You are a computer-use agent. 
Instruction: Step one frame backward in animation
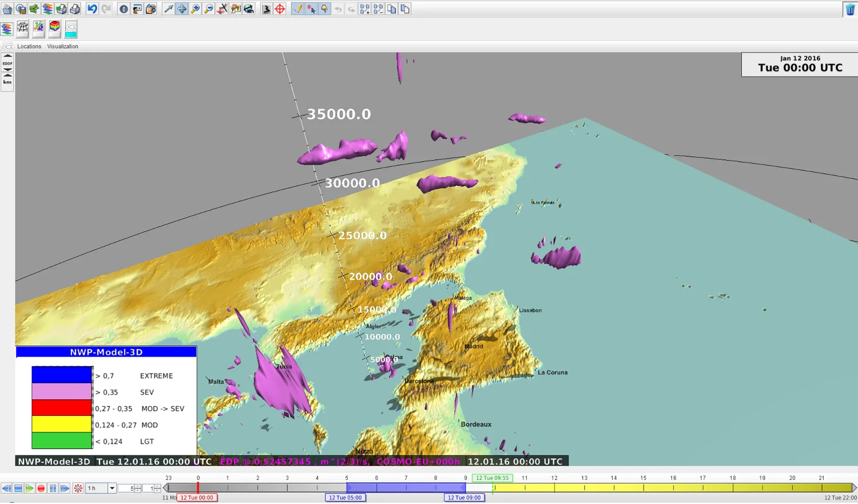point(6,488)
